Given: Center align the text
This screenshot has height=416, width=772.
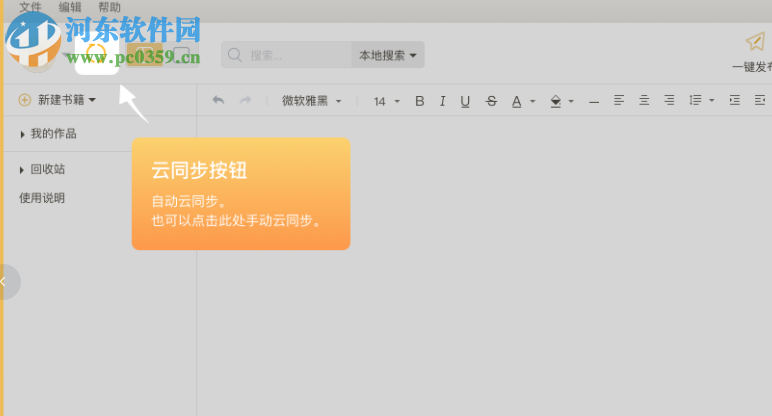Looking at the screenshot, I should [644, 100].
